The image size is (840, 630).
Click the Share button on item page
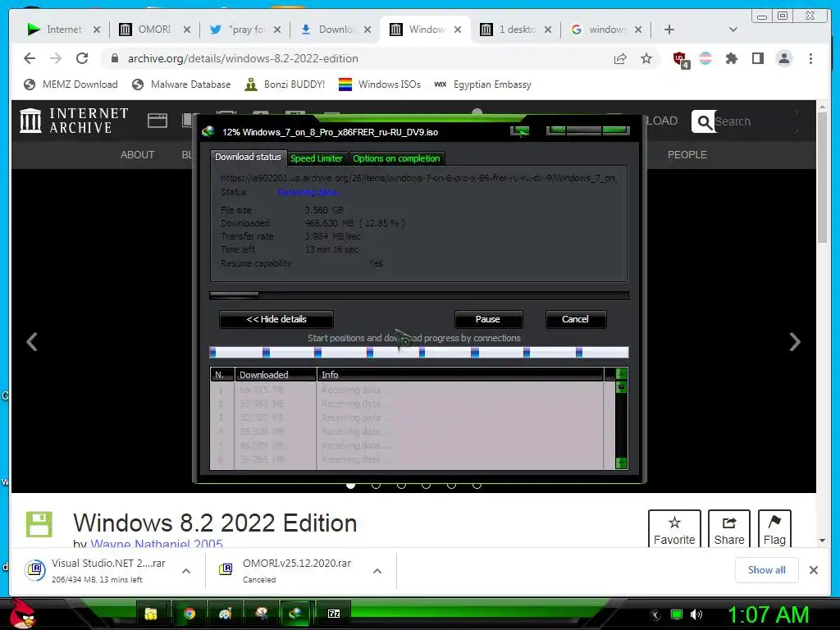point(729,529)
